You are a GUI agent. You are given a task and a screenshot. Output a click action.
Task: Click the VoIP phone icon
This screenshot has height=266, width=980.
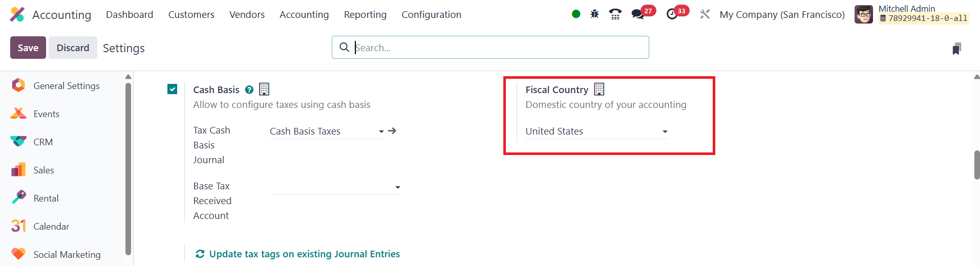tap(615, 14)
